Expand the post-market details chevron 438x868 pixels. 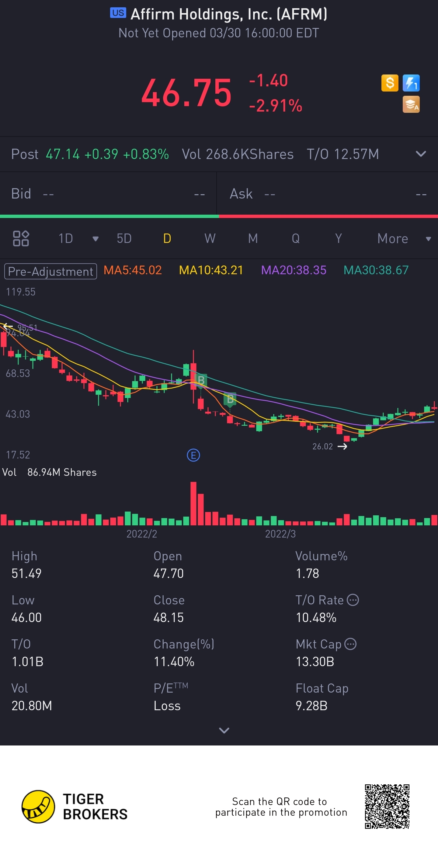pos(421,154)
